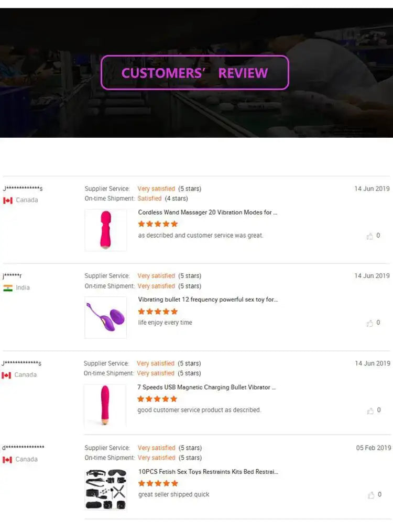Click the star rating on the 10PCS restraints review
The image size is (393, 532).
pos(157,483)
